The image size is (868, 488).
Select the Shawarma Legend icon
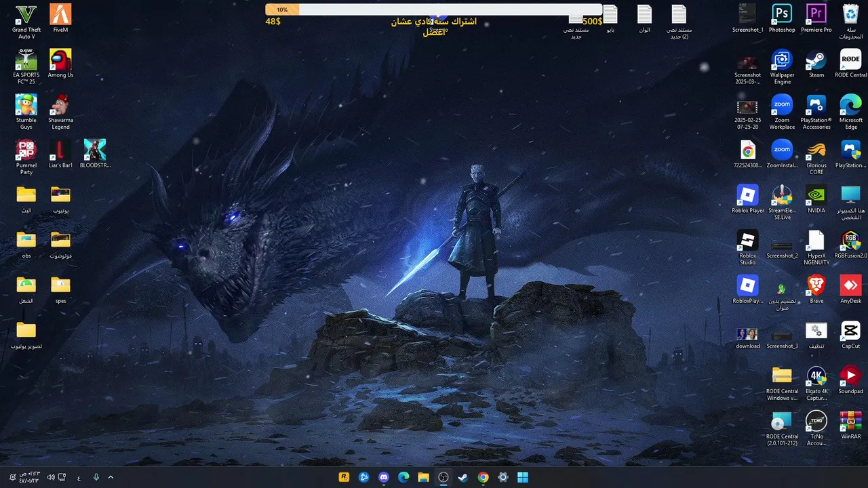pyautogui.click(x=60, y=112)
